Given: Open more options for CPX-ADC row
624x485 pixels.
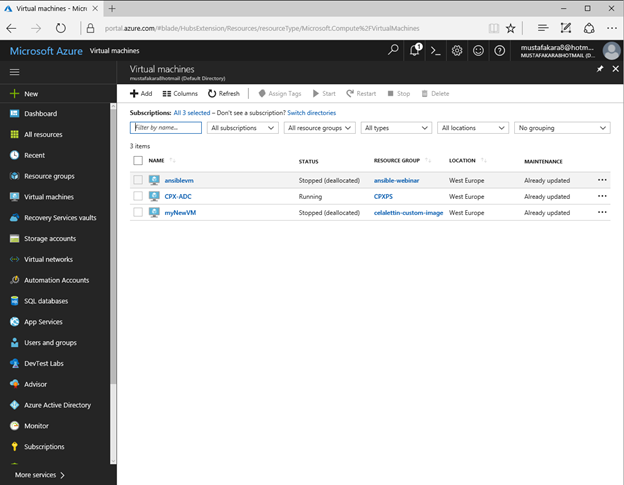Looking at the screenshot, I should click(x=602, y=196).
